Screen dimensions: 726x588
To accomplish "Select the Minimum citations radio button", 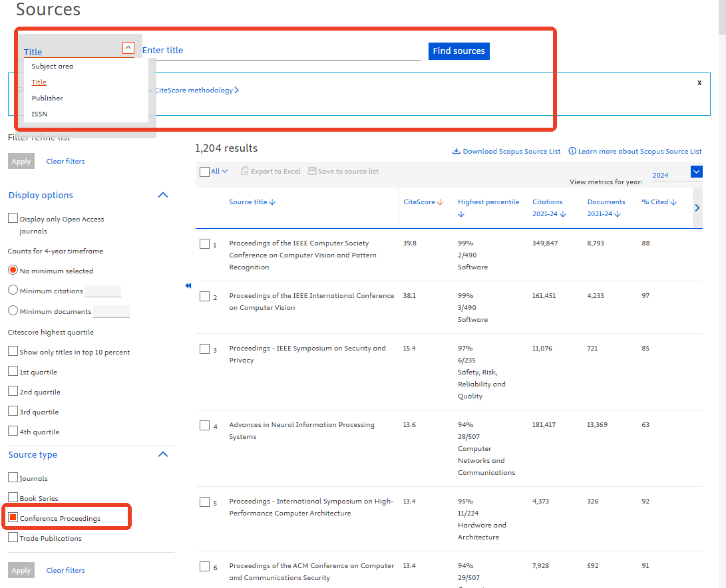I will click(13, 290).
